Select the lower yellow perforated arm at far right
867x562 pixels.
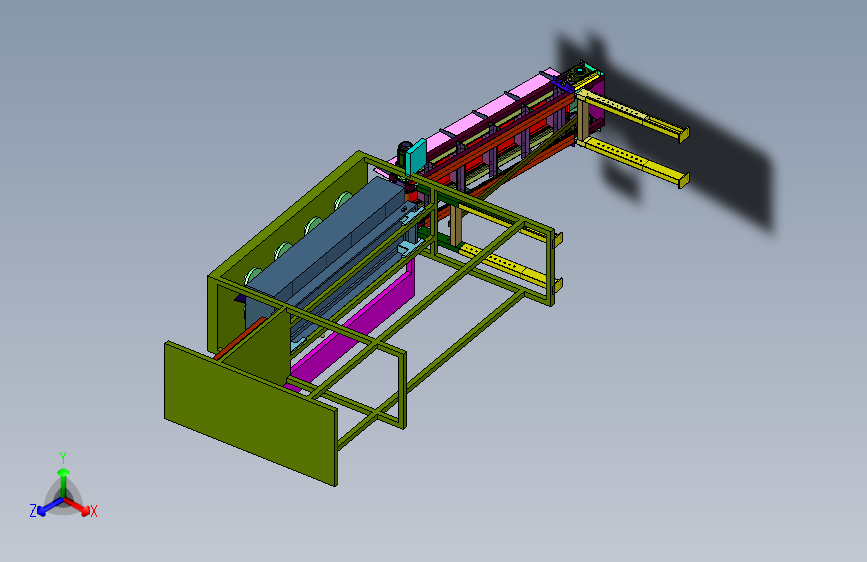point(636,162)
